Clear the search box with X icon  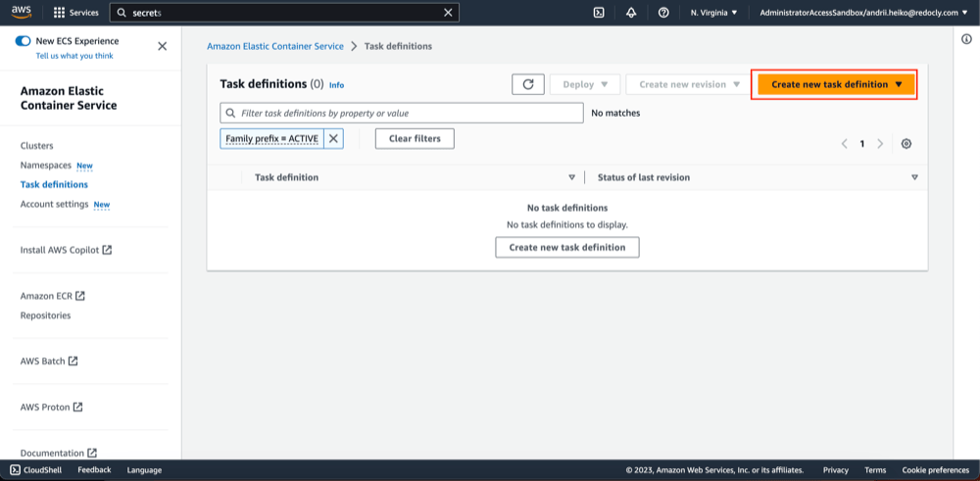pyautogui.click(x=448, y=13)
